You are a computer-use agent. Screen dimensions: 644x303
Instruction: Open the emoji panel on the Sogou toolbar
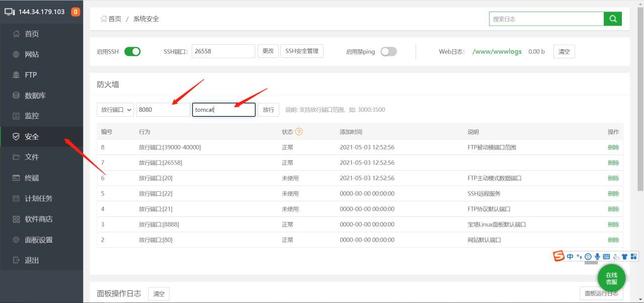(x=588, y=256)
